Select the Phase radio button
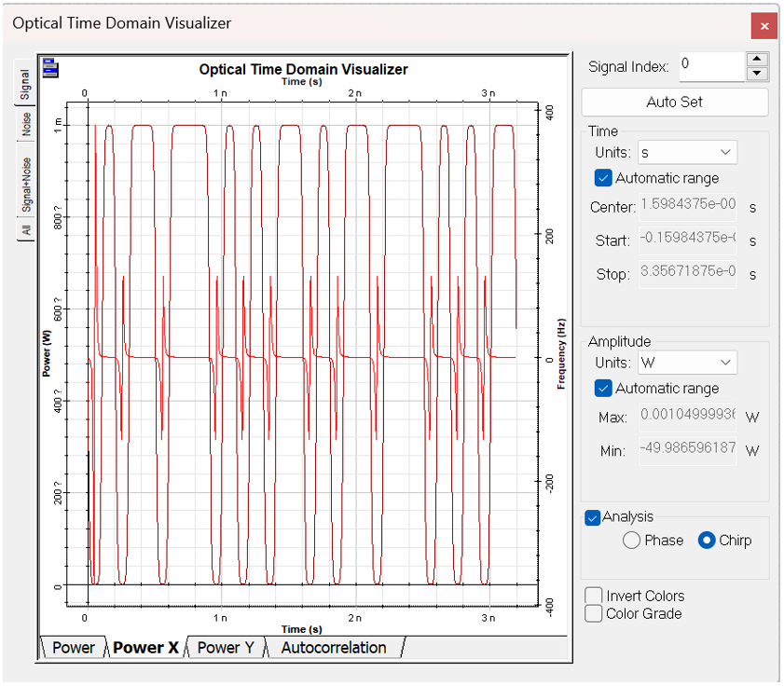This screenshot has height=686, width=784. pos(631,541)
